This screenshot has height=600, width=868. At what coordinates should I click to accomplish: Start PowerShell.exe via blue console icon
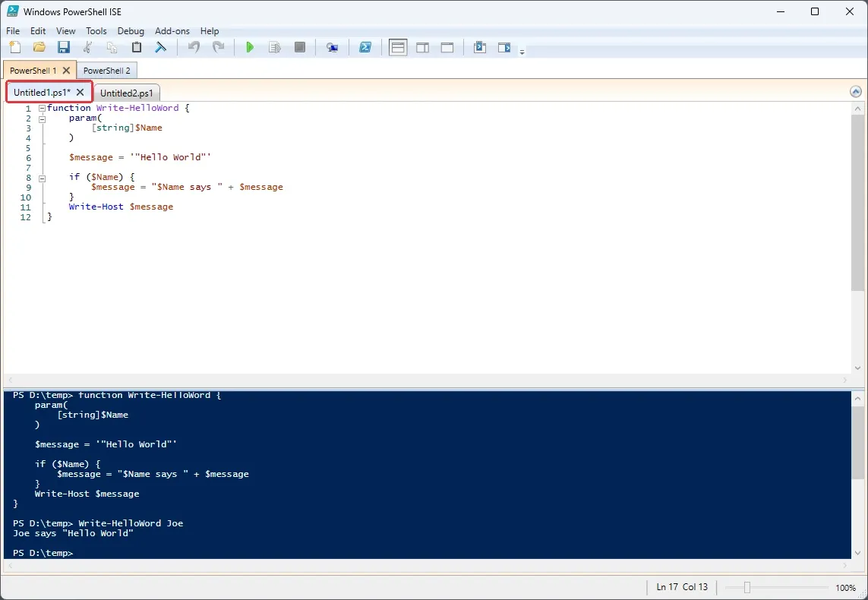tap(365, 47)
